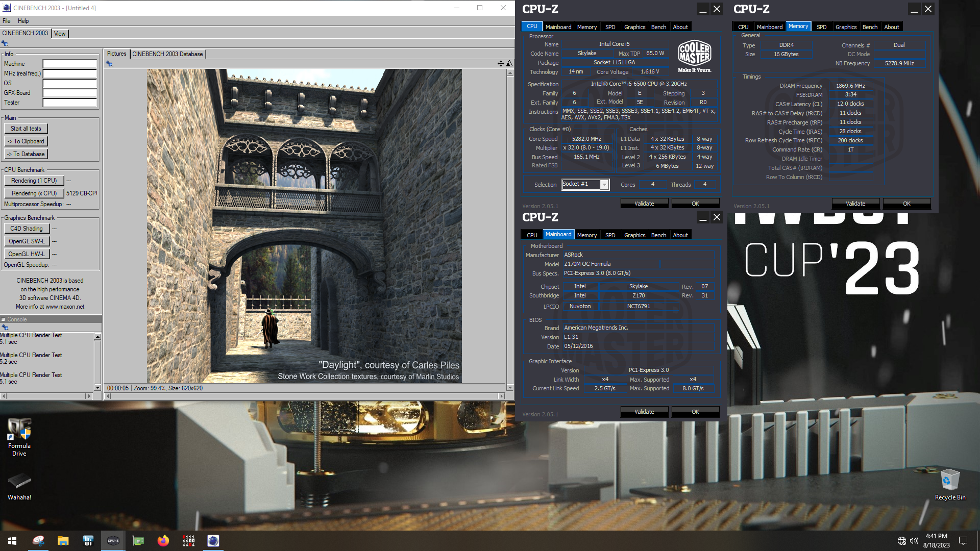980x551 pixels.
Task: Open the Recycle Bin icon
Action: click(950, 485)
